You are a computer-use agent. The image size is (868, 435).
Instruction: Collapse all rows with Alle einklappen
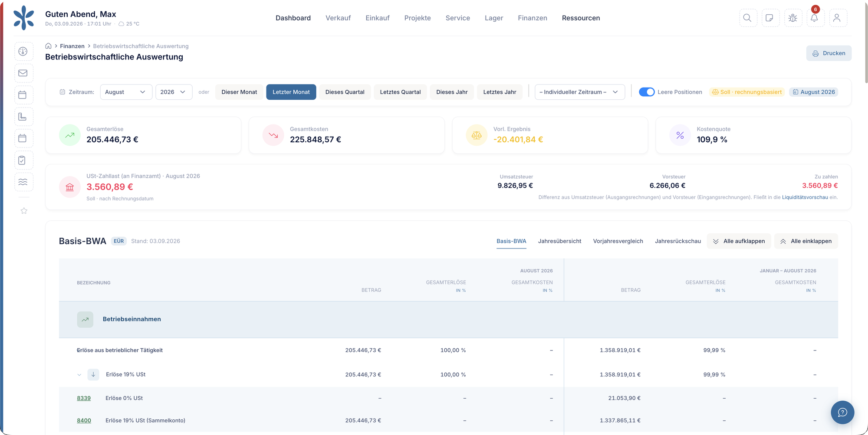tap(806, 241)
